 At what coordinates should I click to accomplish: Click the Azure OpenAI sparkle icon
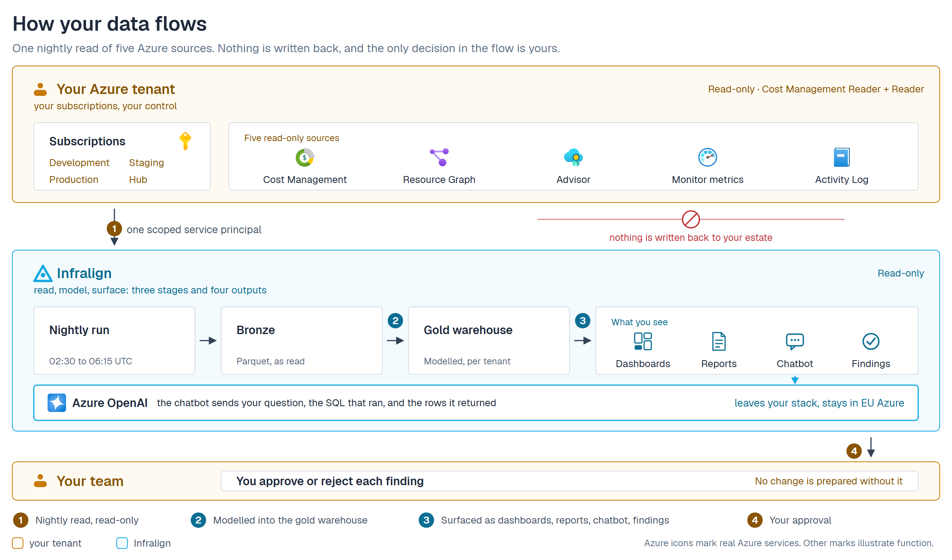pyautogui.click(x=57, y=403)
